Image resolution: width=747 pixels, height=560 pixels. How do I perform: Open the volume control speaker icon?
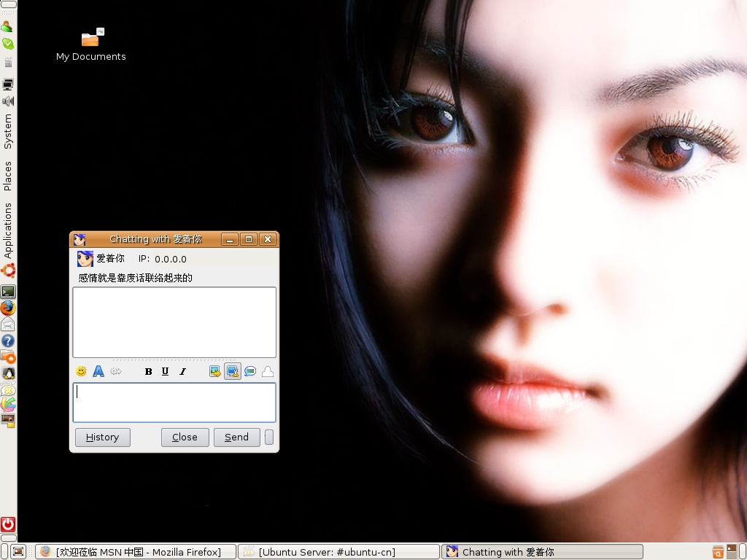[x=8, y=101]
